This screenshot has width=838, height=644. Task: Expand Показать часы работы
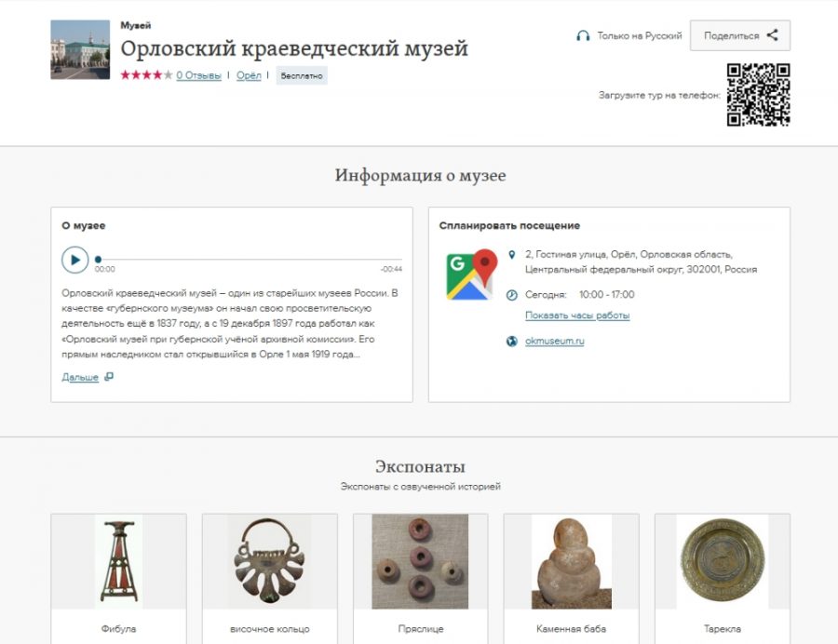(577, 315)
